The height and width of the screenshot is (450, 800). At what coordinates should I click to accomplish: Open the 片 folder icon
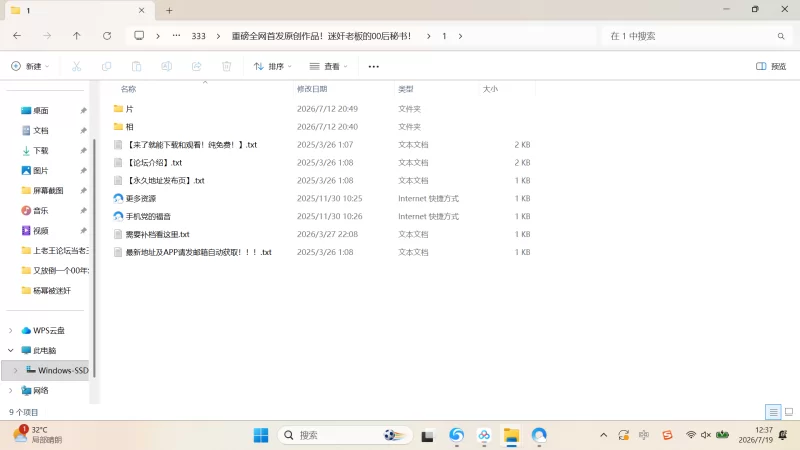[x=118, y=109]
